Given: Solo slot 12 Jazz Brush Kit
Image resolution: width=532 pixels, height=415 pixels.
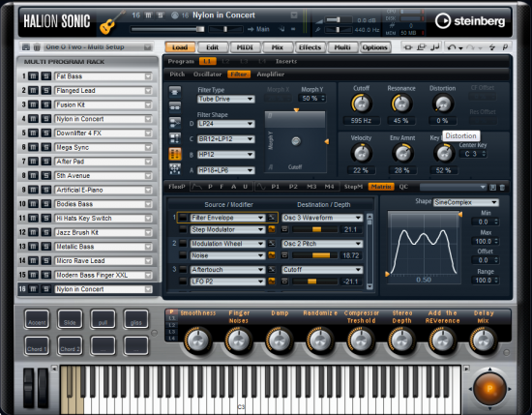Looking at the screenshot, I should [46, 232].
